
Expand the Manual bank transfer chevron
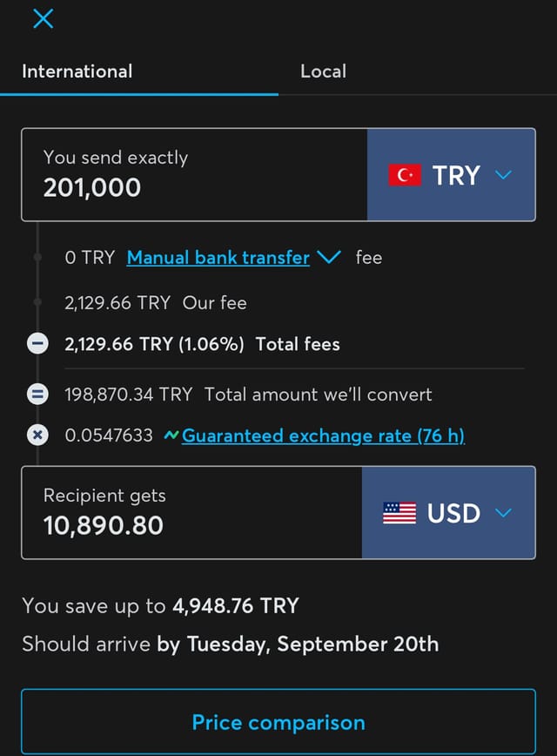(329, 257)
